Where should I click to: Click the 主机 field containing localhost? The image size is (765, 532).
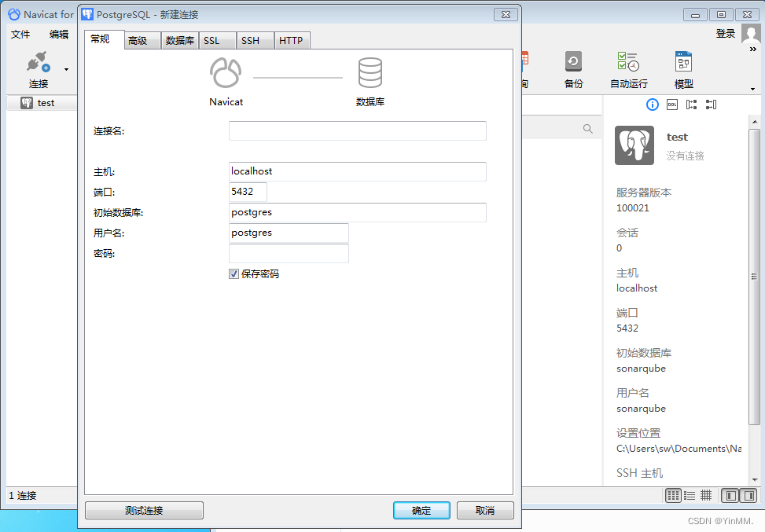tap(358, 171)
